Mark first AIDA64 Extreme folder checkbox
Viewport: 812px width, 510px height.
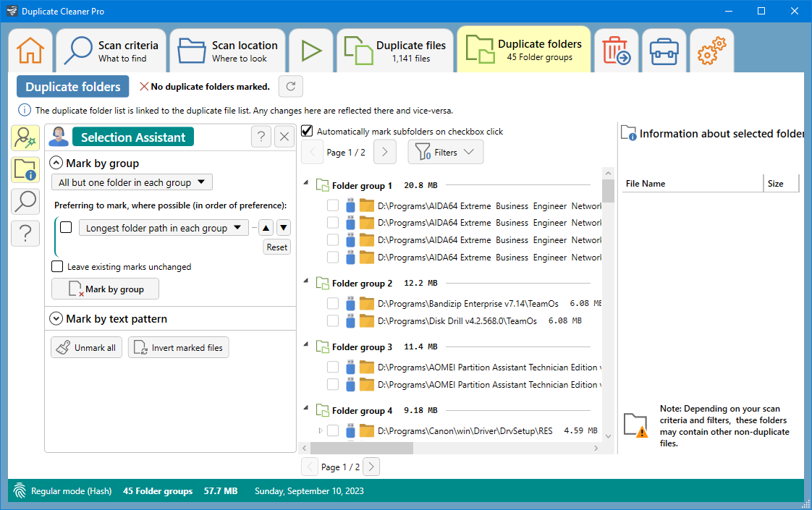pos(333,205)
